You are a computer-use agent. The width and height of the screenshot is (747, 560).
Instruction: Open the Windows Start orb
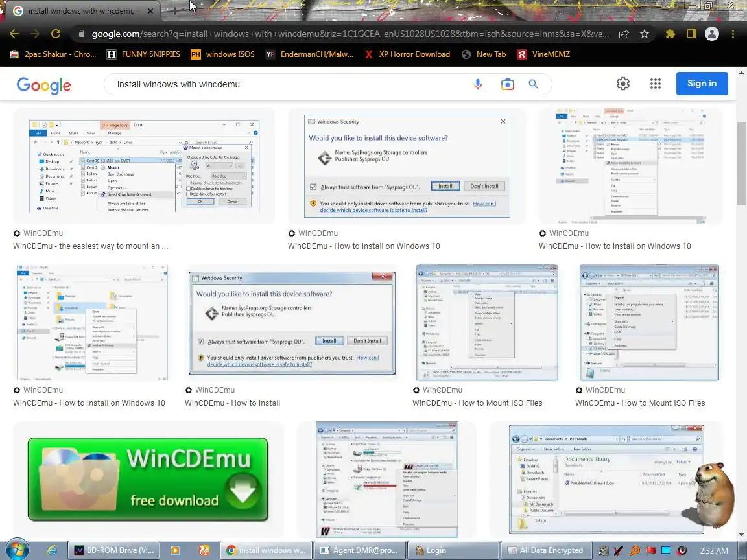click(17, 550)
